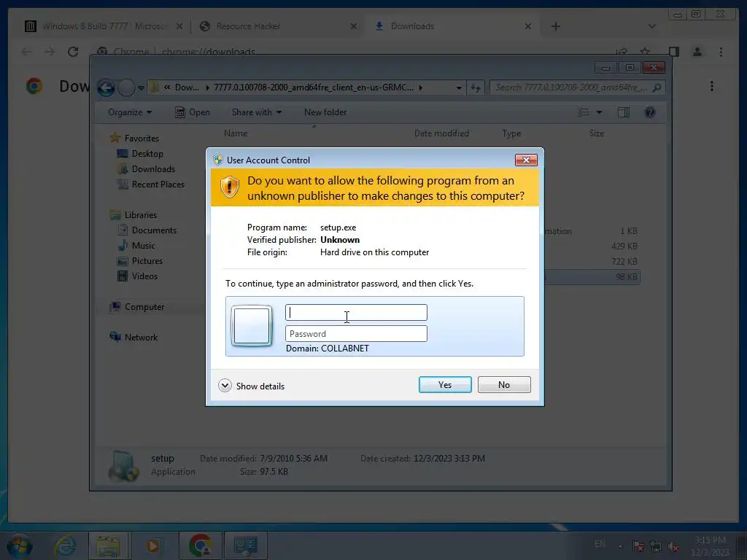Click the volume muted tray icon

coord(673,546)
